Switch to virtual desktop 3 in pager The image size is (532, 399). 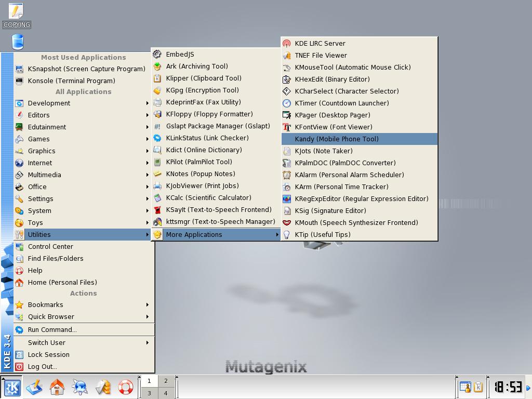149,393
